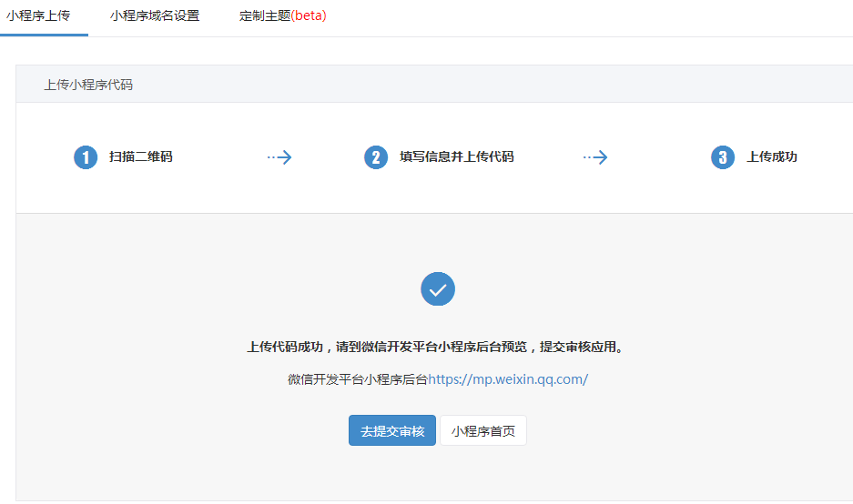853x504 pixels.
Task: Click the step 2 number circle icon
Action: tap(376, 157)
